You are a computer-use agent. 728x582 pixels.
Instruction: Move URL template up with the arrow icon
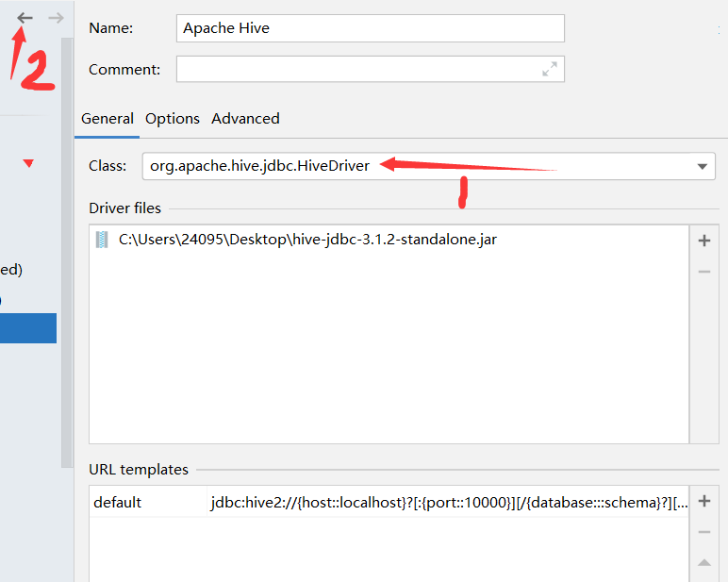(704, 562)
